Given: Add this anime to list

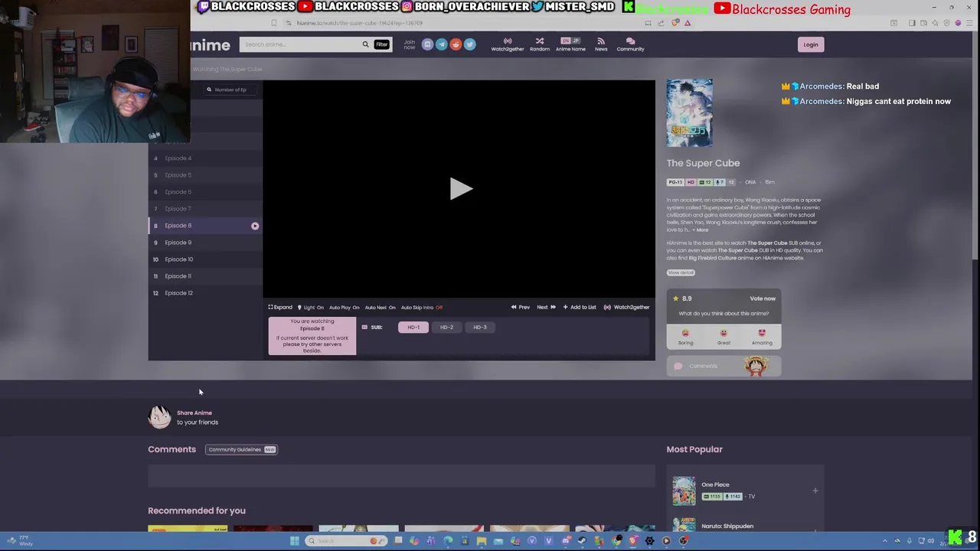Looking at the screenshot, I should (x=580, y=307).
